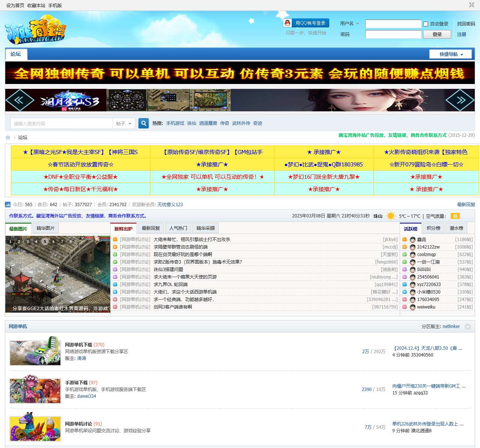The height and width of the screenshot is (448, 480).
Task: Click avatar icon next to coolzmqp
Action: coord(412,255)
